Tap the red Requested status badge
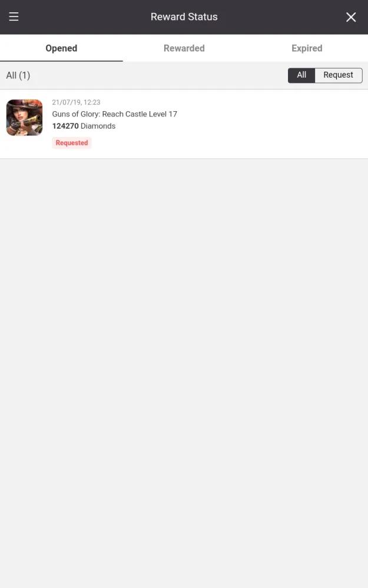 click(72, 142)
